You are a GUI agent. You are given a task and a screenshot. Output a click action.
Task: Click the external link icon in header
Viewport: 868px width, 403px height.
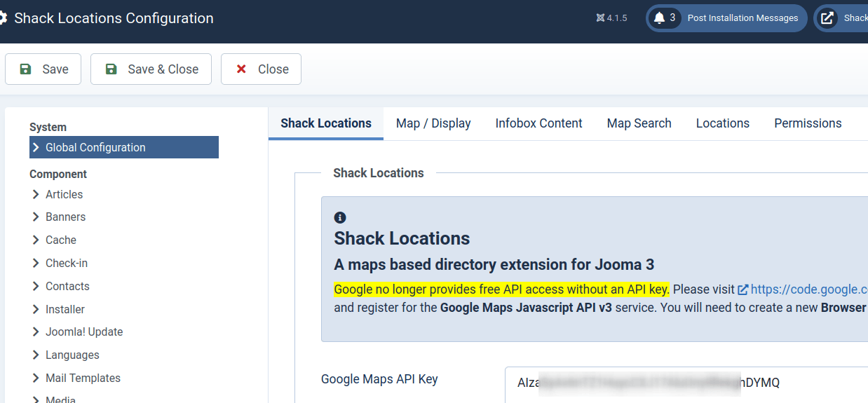pyautogui.click(x=827, y=18)
